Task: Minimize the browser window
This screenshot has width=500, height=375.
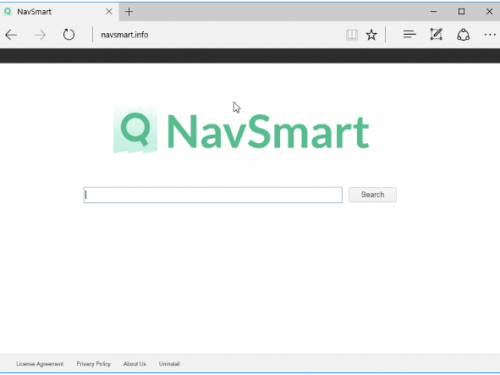Action: [434, 12]
